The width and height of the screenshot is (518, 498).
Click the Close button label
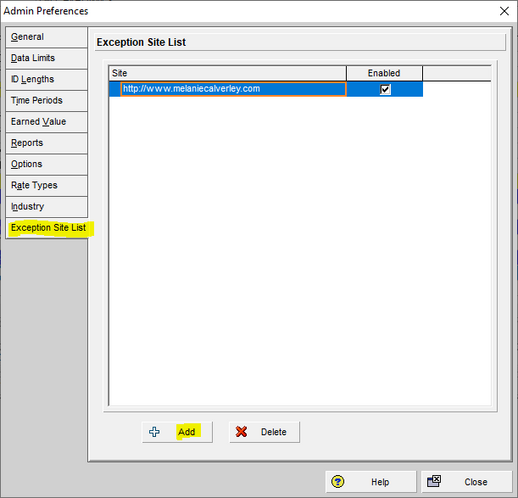click(476, 482)
